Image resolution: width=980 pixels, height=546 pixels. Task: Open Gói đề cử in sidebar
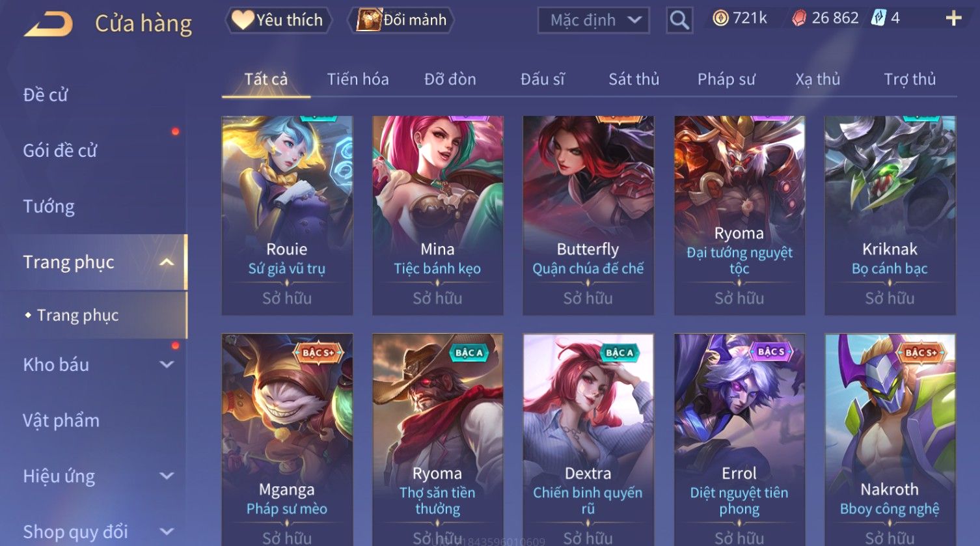(x=60, y=150)
